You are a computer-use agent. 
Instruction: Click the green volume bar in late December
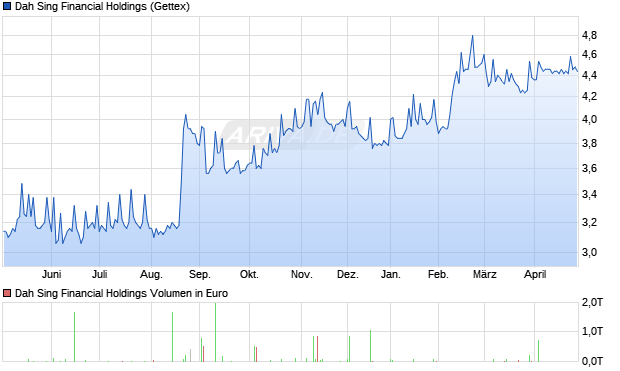click(370, 346)
